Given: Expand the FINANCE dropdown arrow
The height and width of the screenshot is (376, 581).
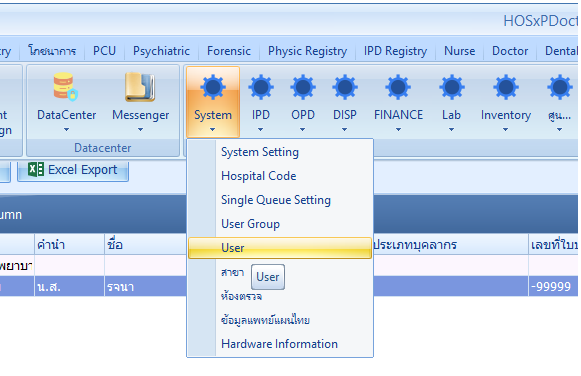Looking at the screenshot, I should pos(398,130).
